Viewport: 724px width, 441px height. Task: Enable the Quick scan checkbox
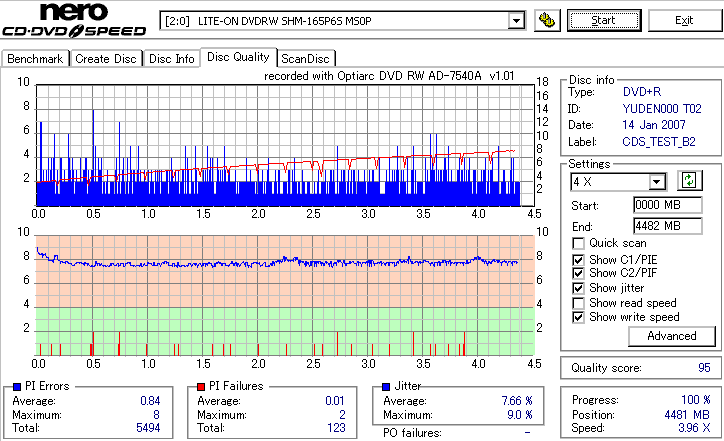point(578,243)
